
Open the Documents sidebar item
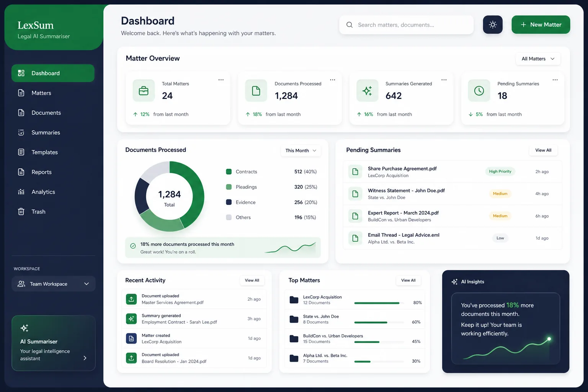point(53,113)
